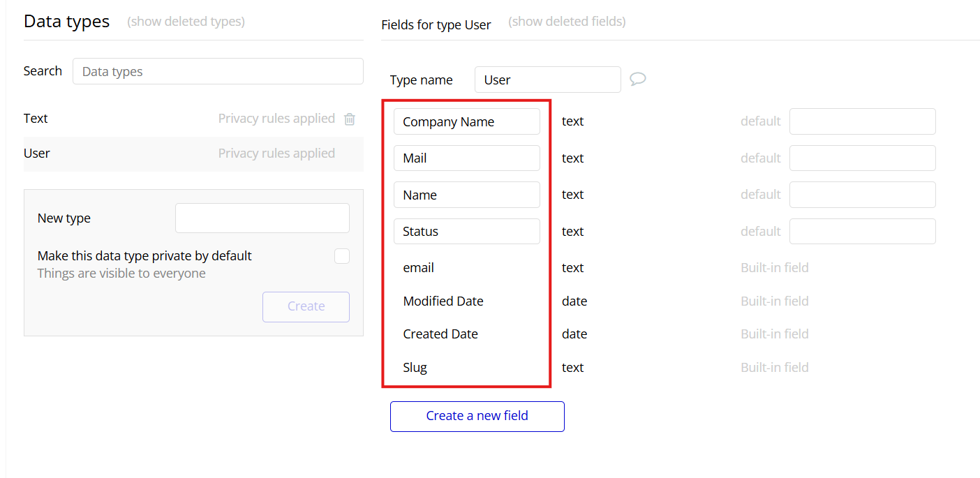Viewport: 980px width, 478px height.
Task: Click the Company Name field name box
Action: point(466,121)
